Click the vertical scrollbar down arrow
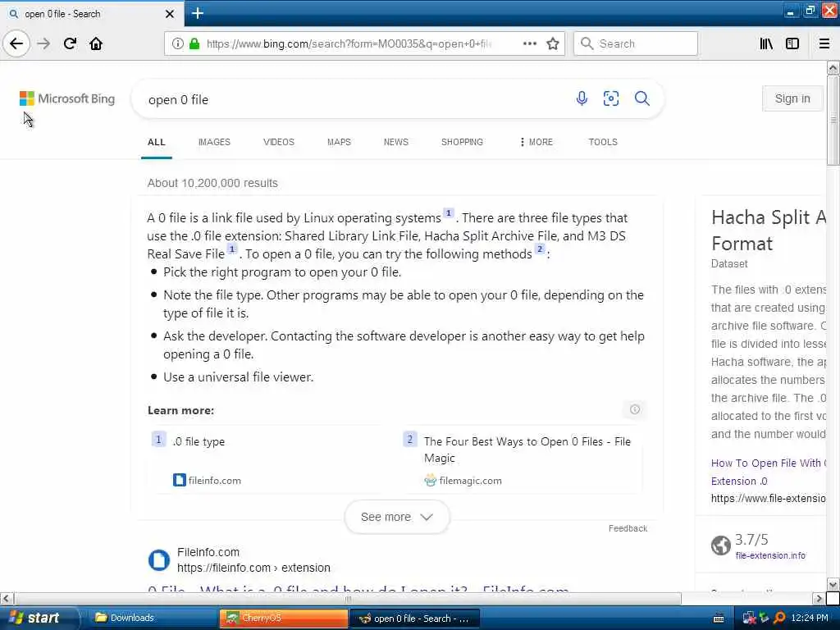The height and width of the screenshot is (630, 840). (x=833, y=584)
